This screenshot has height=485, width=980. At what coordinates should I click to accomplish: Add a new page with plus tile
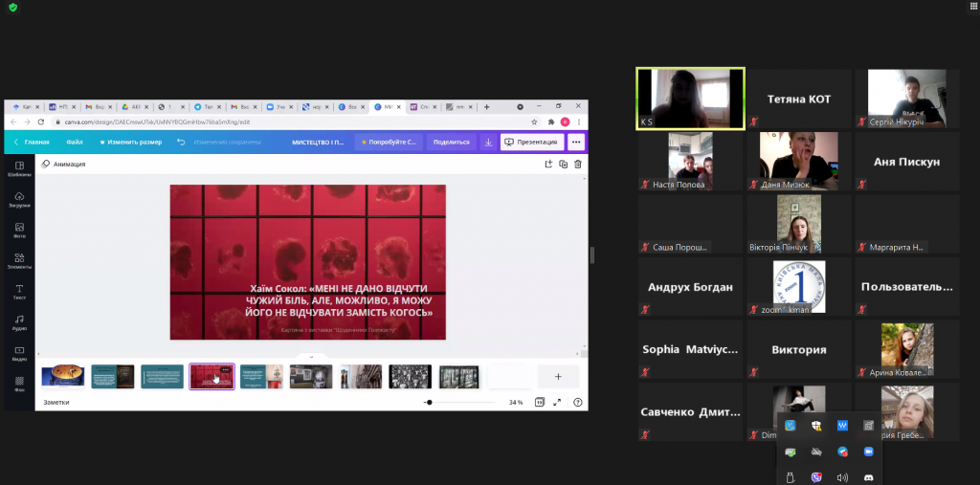pos(558,376)
